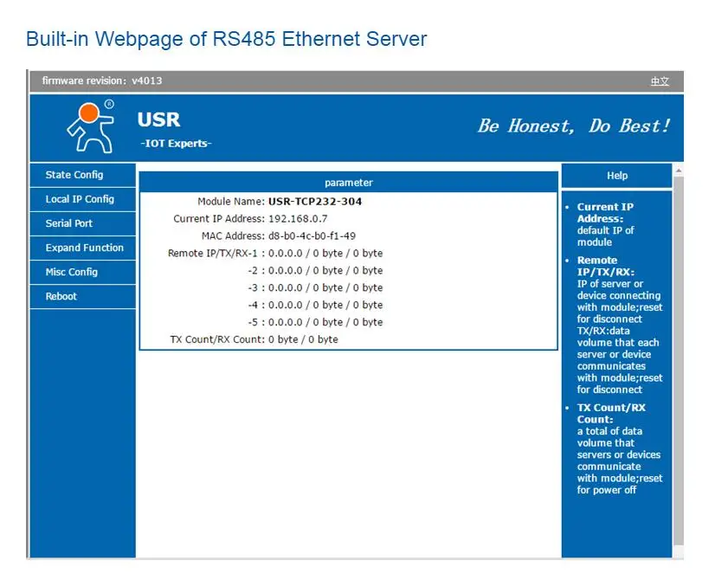Open the Local IP Config page
Viewport: 728px width, 580px height.
[x=82, y=200]
